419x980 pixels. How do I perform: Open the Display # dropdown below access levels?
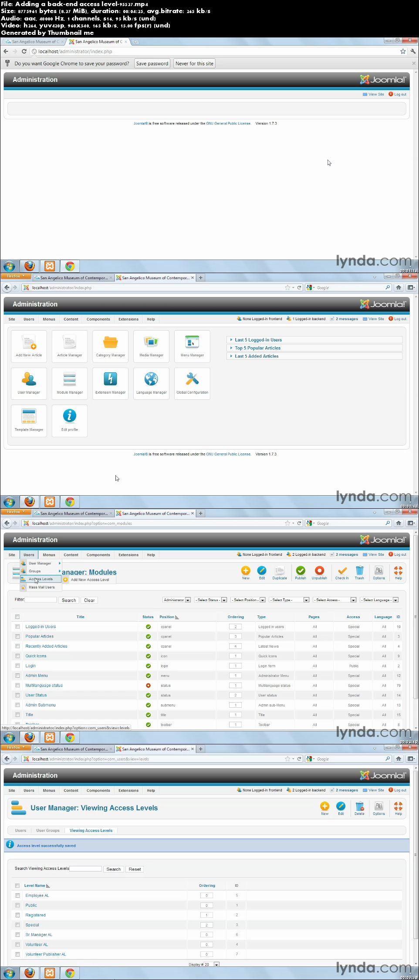coord(212,964)
